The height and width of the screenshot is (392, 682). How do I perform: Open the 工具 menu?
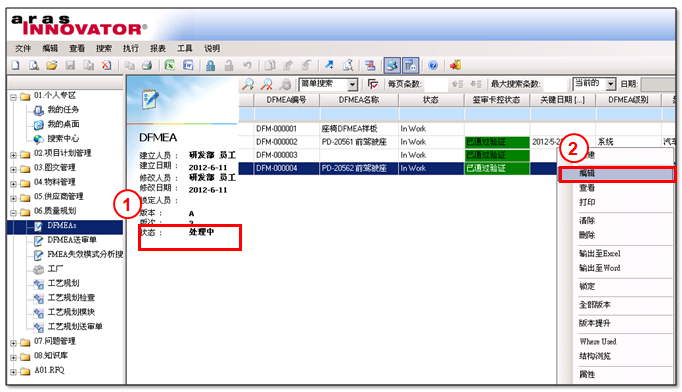pos(184,48)
